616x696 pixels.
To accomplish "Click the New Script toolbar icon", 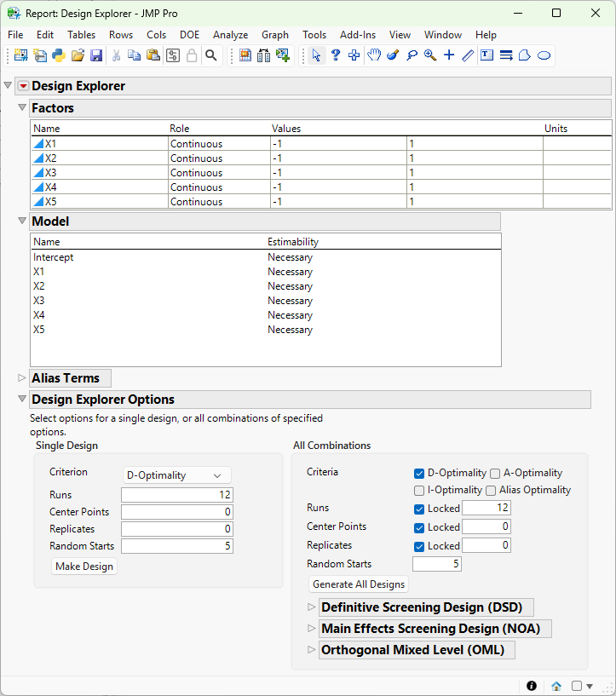I will click(40, 55).
